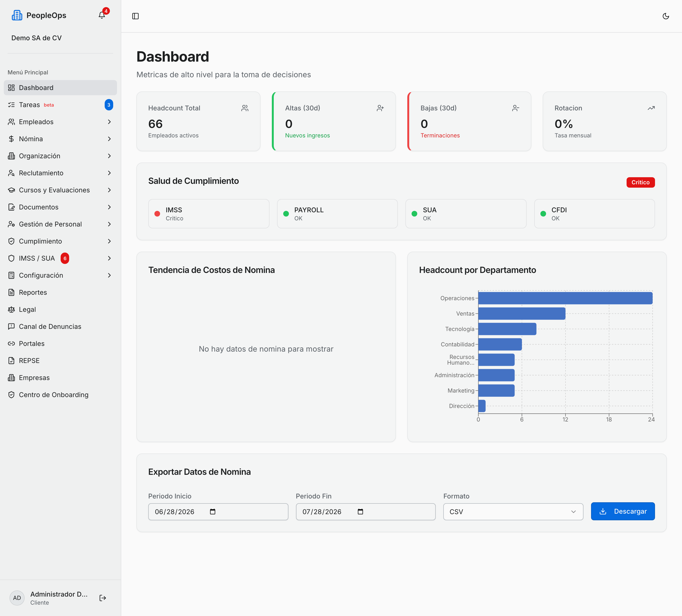Click the red Critico badge
This screenshot has width=682, height=616.
(x=640, y=182)
